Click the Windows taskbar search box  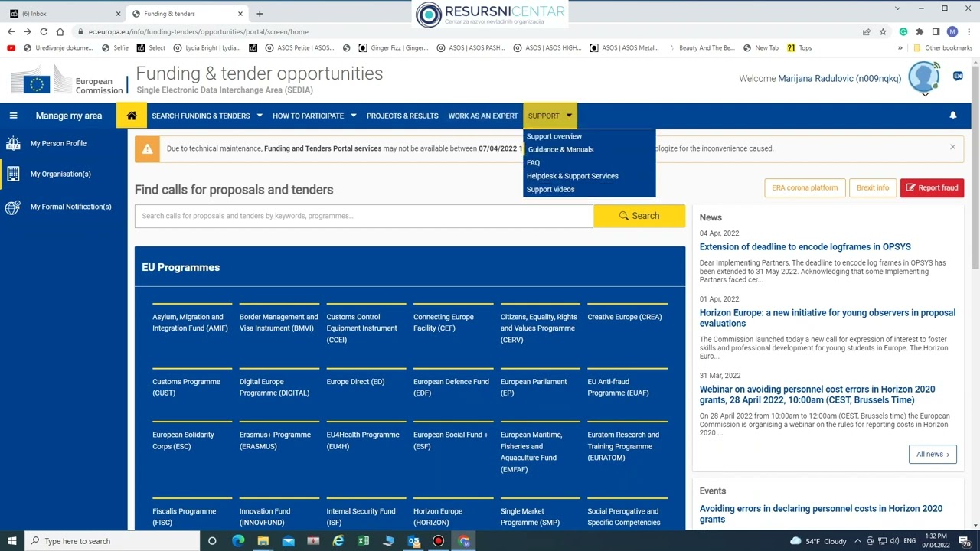pyautogui.click(x=112, y=541)
